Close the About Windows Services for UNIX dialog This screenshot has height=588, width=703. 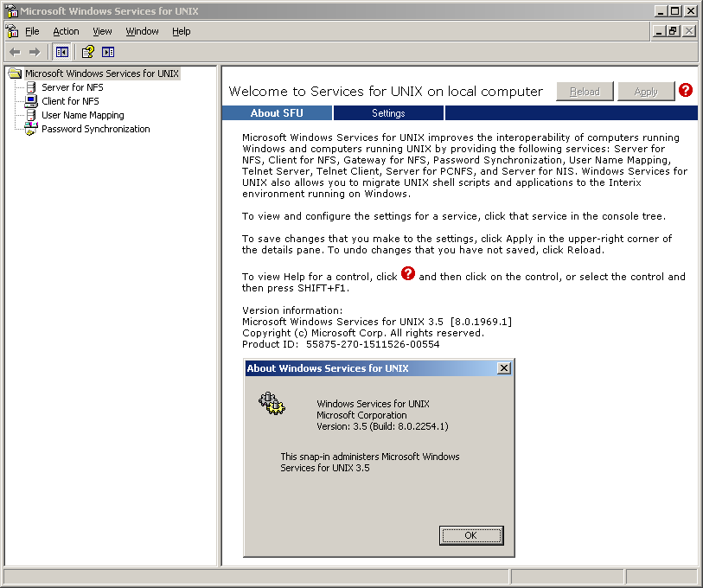[x=504, y=368]
